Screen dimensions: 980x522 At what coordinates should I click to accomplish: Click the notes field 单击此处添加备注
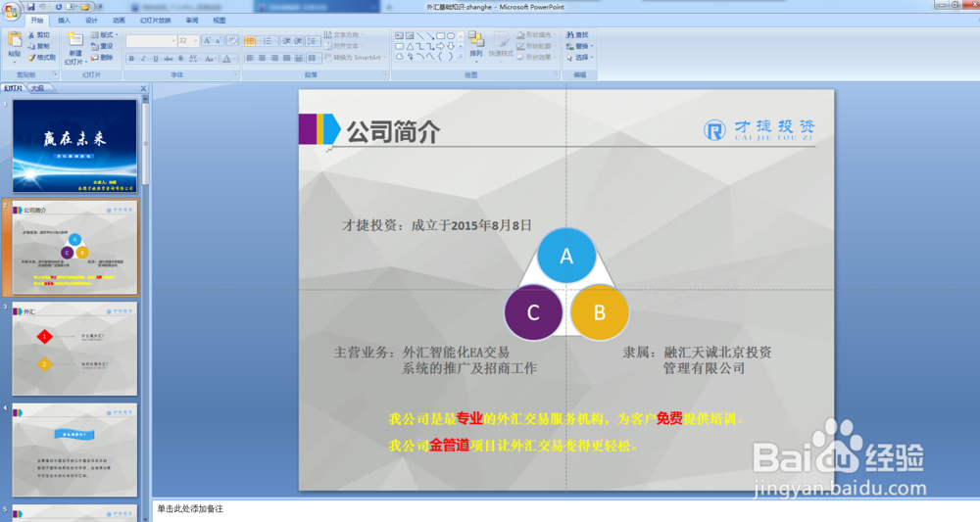190,509
